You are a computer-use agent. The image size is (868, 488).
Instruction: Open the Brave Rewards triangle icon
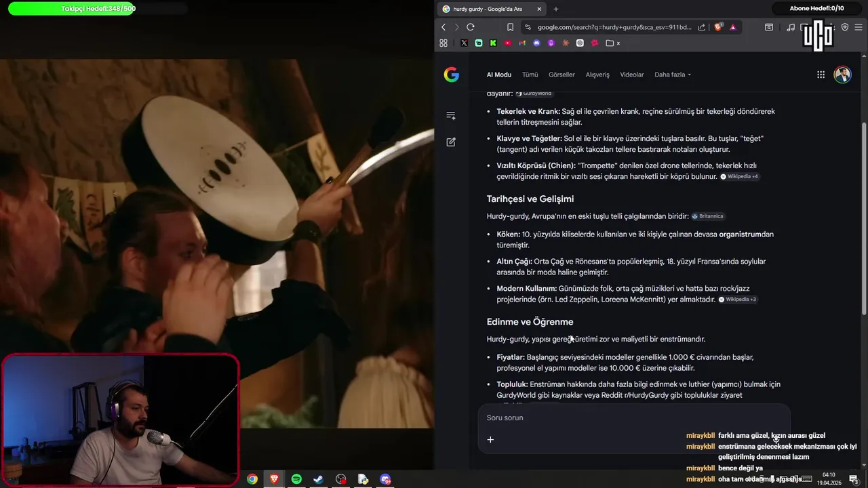(x=733, y=27)
